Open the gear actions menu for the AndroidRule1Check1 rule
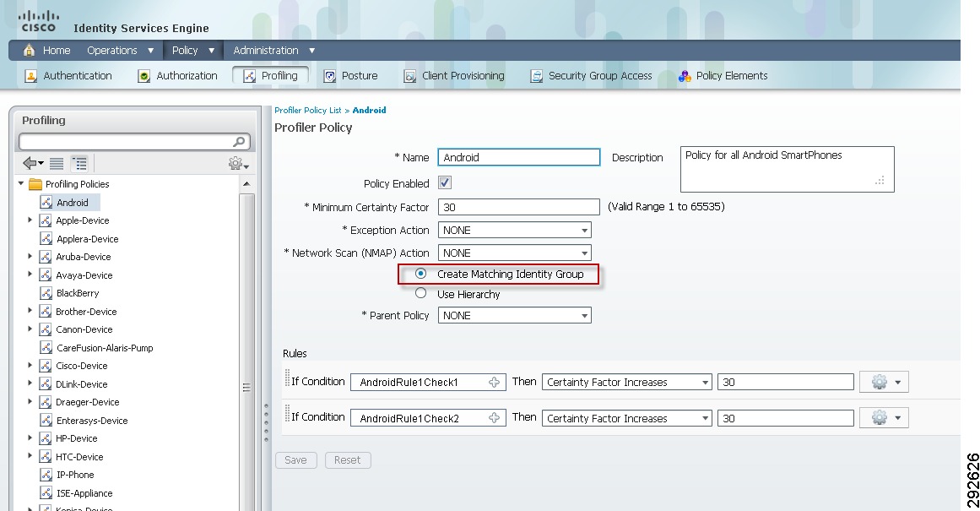Viewport: 980px width, 511px height. (884, 382)
